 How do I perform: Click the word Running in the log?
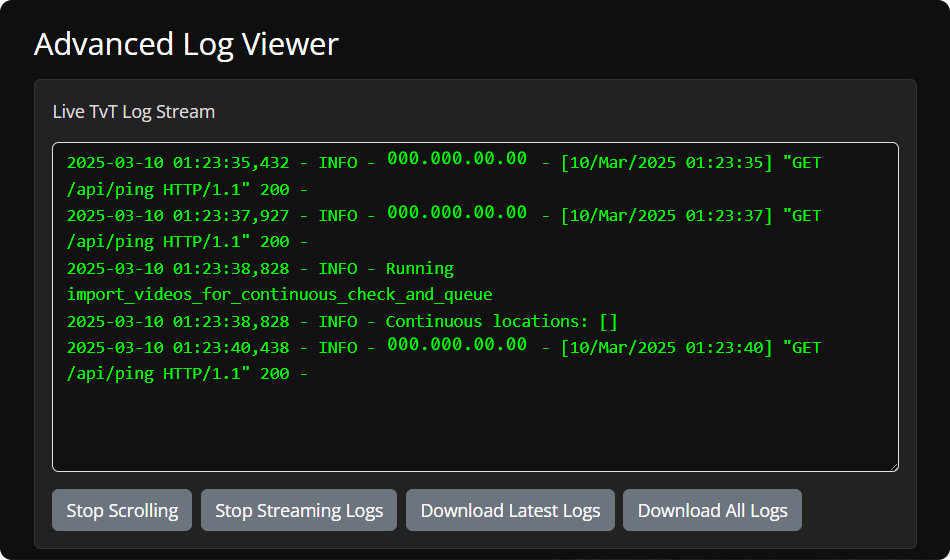pyautogui.click(x=420, y=269)
